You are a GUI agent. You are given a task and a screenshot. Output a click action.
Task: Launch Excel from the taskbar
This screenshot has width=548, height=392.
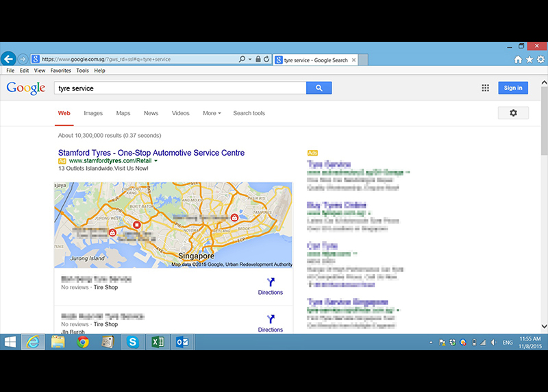[158, 342]
